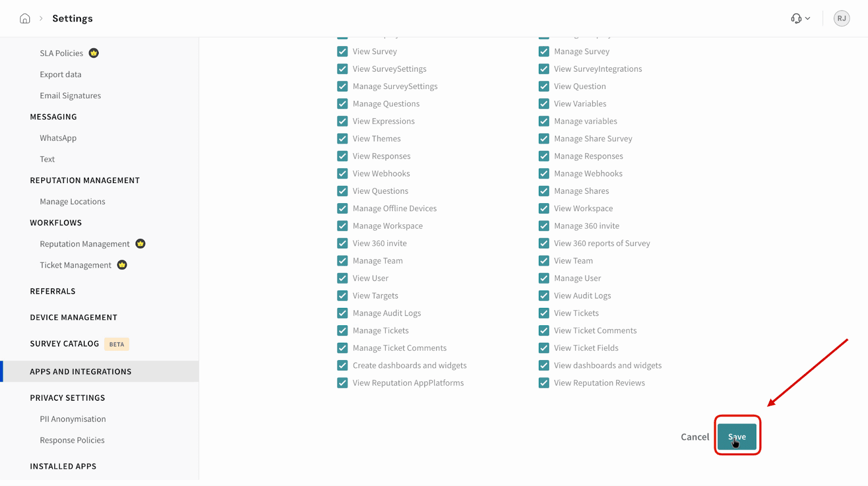Open Manage Locations

(72, 201)
